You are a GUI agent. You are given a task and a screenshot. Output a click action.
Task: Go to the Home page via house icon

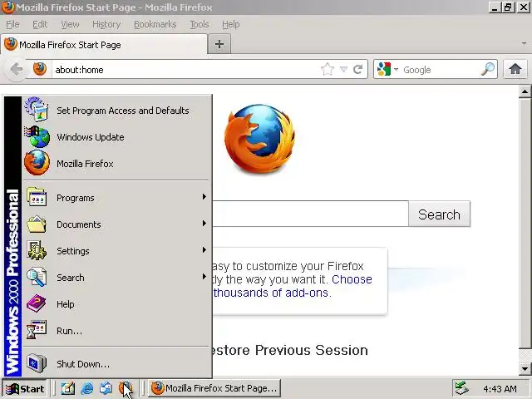[515, 69]
